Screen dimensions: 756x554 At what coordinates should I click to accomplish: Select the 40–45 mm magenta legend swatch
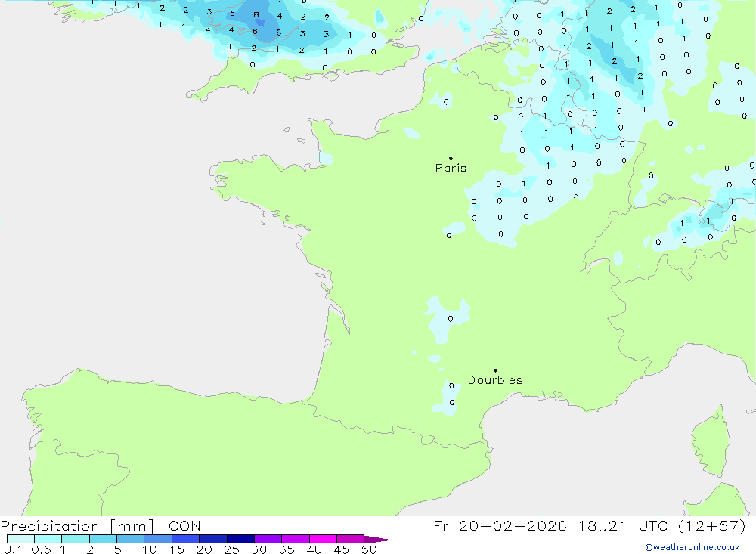tap(323, 539)
